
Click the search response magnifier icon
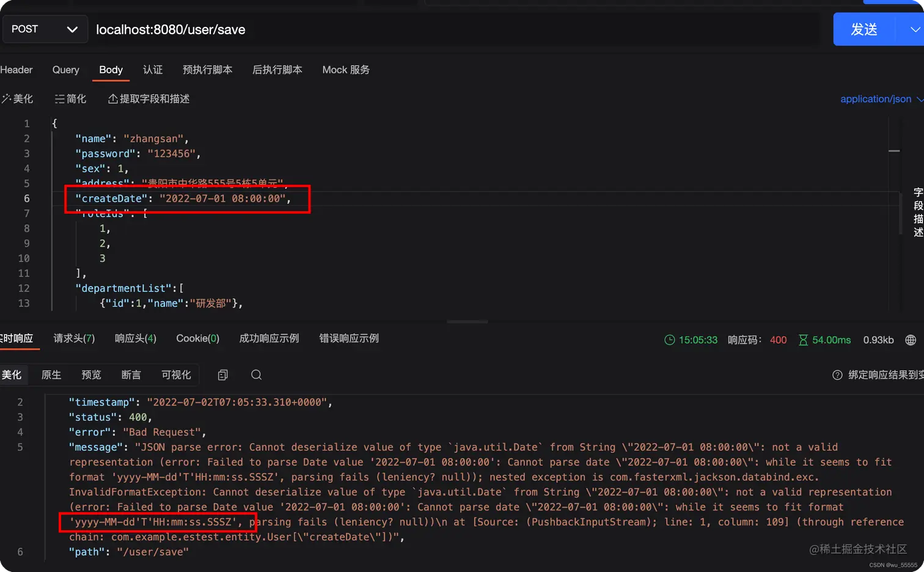coord(257,375)
